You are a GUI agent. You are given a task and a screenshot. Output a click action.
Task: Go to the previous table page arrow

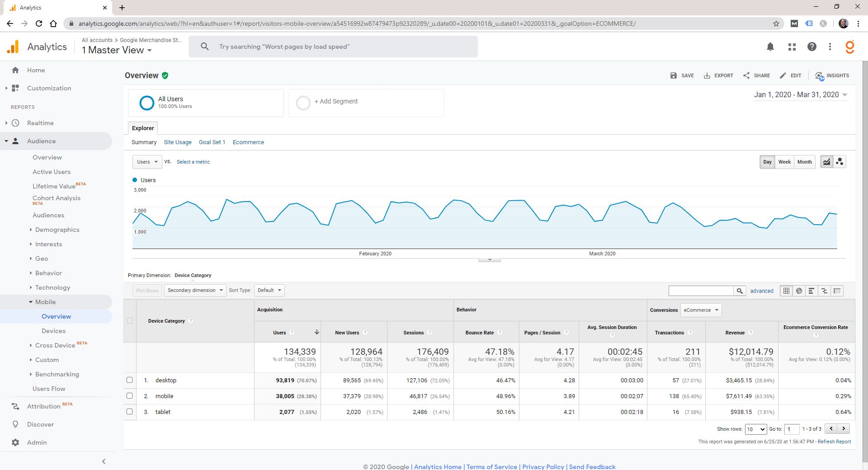[x=831, y=428]
